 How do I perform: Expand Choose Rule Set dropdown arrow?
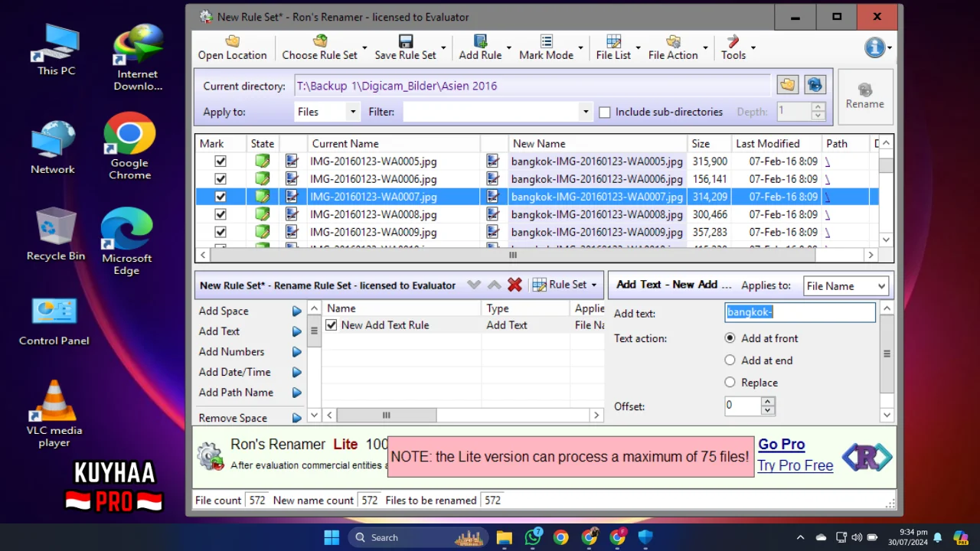(364, 48)
